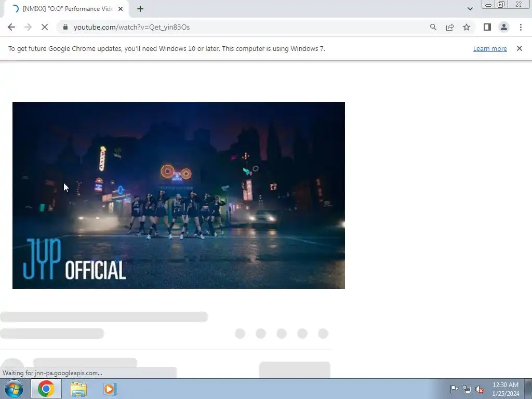View site information lock icon
This screenshot has height=399, width=532.
coord(65,27)
